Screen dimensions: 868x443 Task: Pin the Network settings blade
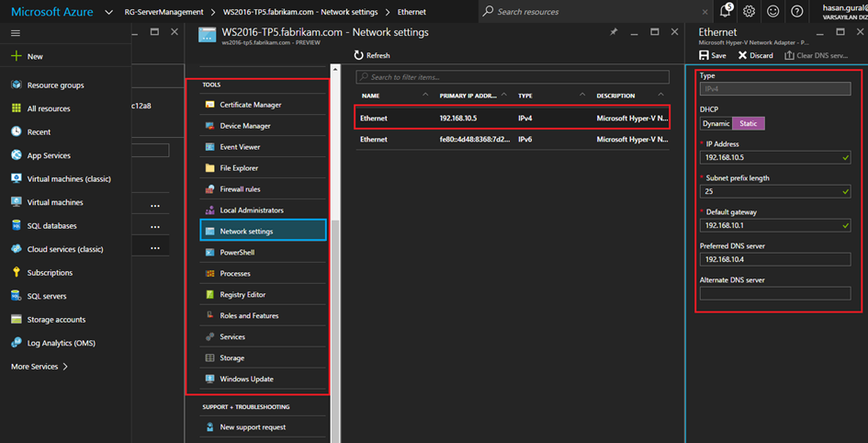coord(614,32)
